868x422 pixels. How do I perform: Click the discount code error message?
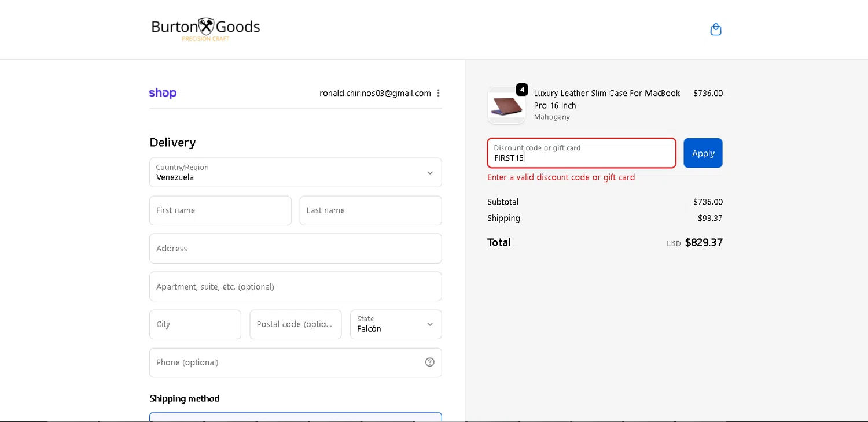pos(561,177)
